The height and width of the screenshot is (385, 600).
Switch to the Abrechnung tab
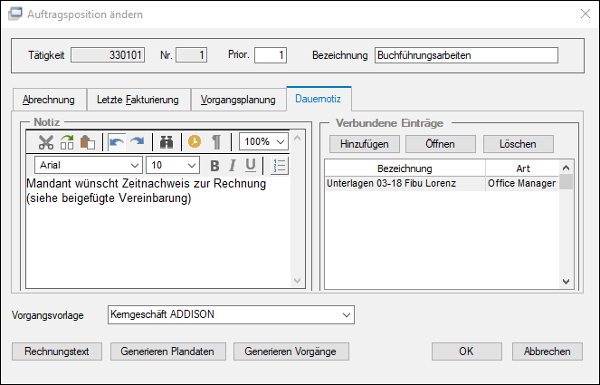pos(49,100)
